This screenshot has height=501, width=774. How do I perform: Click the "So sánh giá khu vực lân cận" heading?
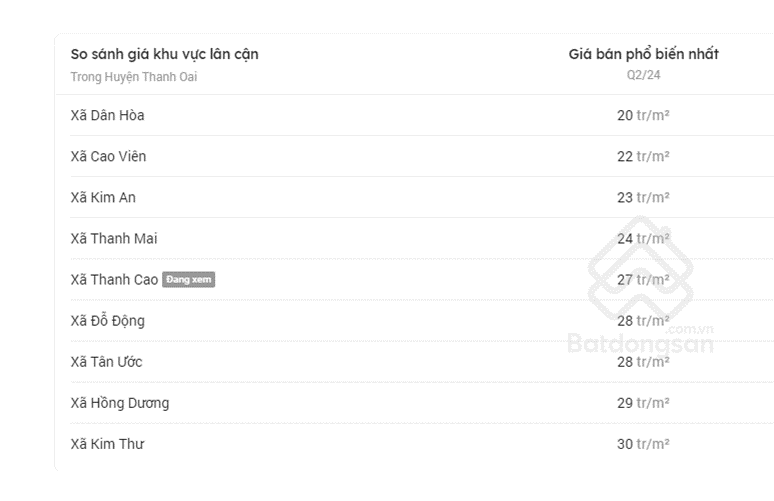coord(164,54)
